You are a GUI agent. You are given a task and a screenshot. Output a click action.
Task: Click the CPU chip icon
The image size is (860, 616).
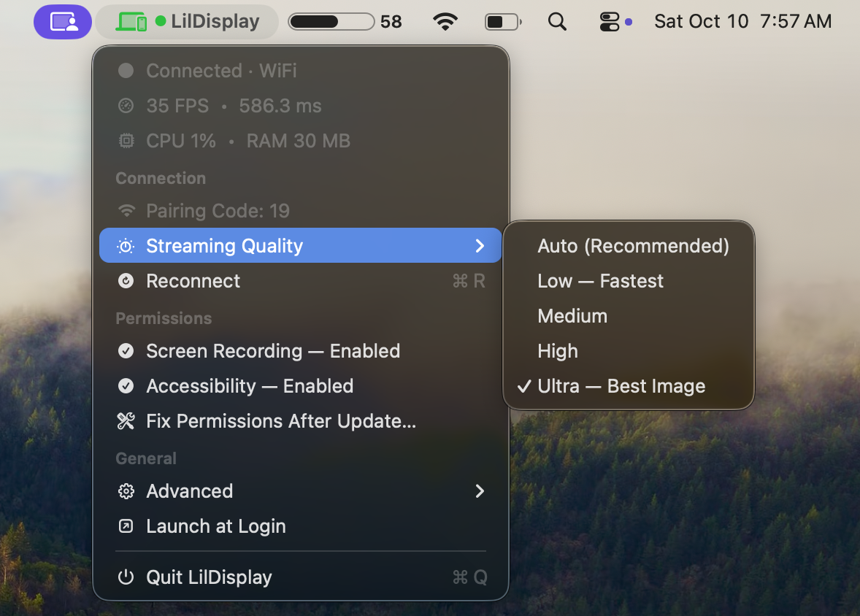pos(126,141)
